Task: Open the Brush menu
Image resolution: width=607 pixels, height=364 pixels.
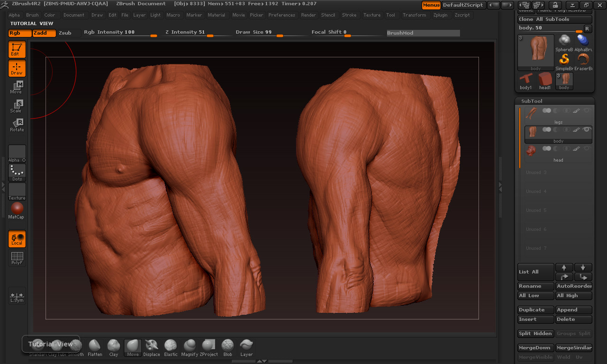Action: pos(32,15)
